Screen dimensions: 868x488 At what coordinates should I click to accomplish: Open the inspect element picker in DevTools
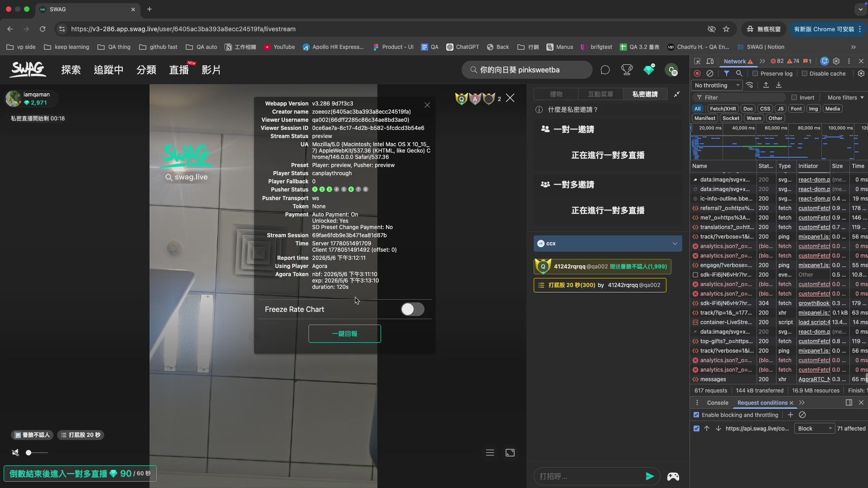pyautogui.click(x=697, y=61)
